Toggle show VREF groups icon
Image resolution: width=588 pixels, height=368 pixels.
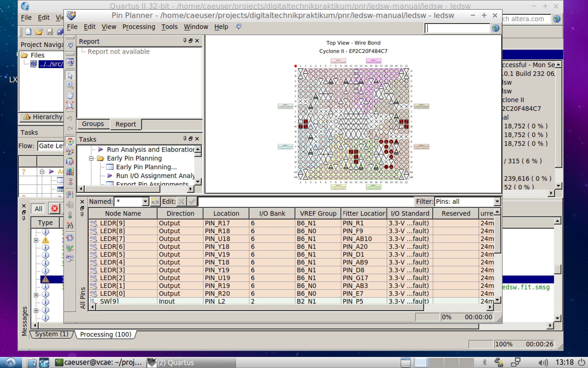(70, 151)
